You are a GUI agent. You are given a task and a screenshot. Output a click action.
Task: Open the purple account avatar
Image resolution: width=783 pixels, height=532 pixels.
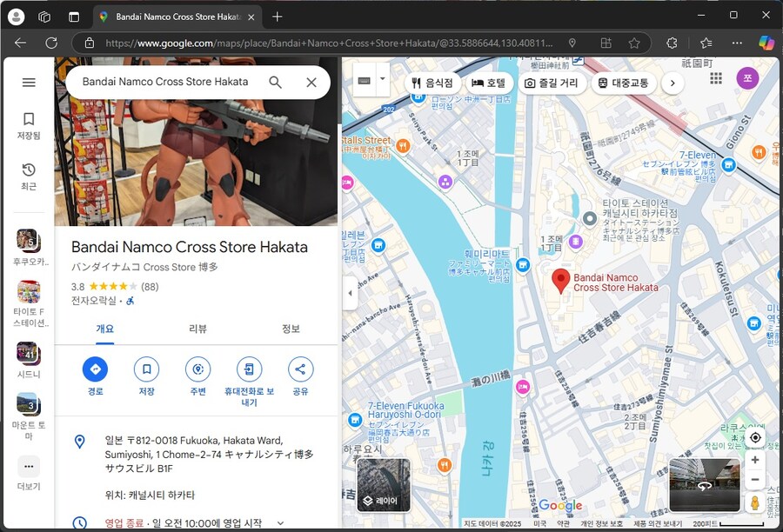pyautogui.click(x=747, y=78)
